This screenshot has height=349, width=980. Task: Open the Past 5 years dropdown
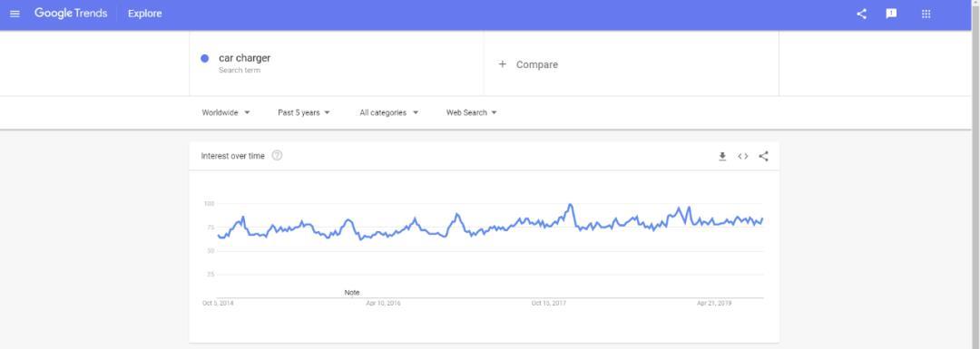click(x=304, y=112)
